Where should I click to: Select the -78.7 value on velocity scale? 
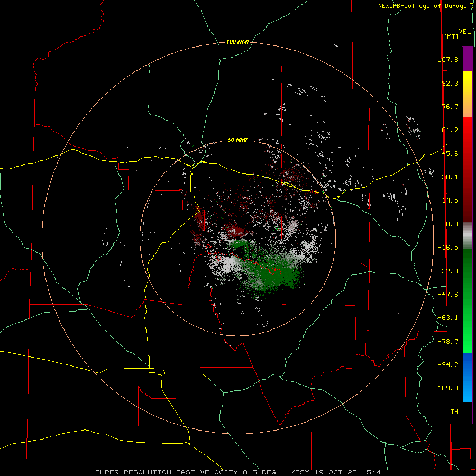pos(448,342)
